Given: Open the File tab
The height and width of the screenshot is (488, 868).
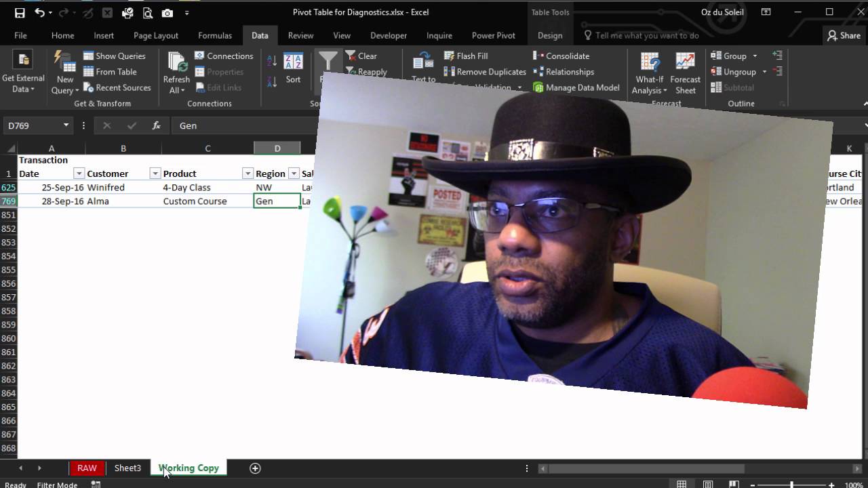Looking at the screenshot, I should 20,35.
